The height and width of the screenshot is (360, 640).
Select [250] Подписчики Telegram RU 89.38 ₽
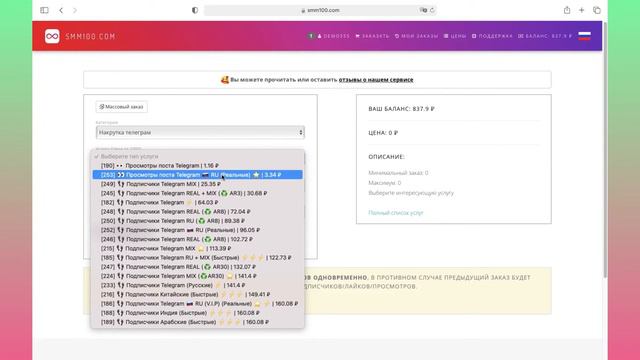198,221
